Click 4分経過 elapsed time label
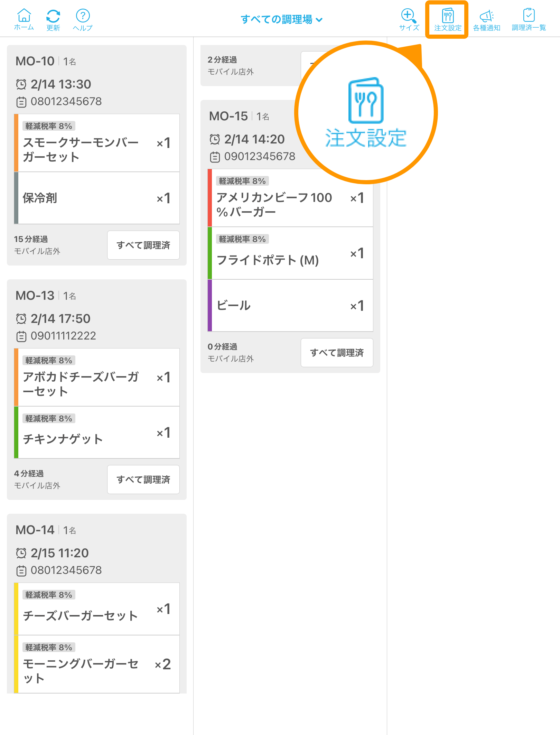This screenshot has height=735, width=560. (x=29, y=473)
